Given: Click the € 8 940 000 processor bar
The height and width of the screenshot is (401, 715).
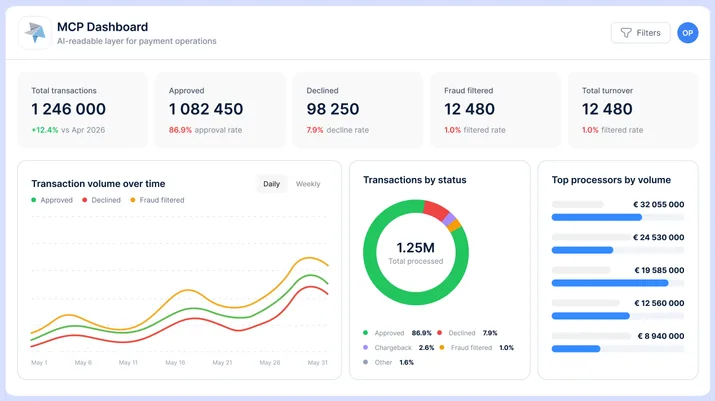Looking at the screenshot, I should point(618,349).
